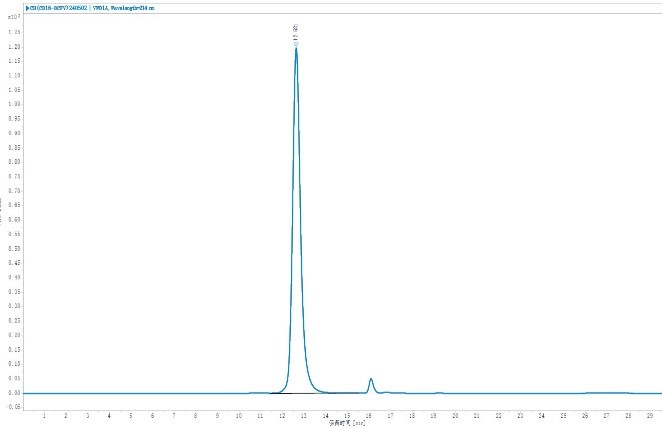Click the 0.00 tick on the y-axis
This screenshot has height=428, width=662.
pos(14,393)
